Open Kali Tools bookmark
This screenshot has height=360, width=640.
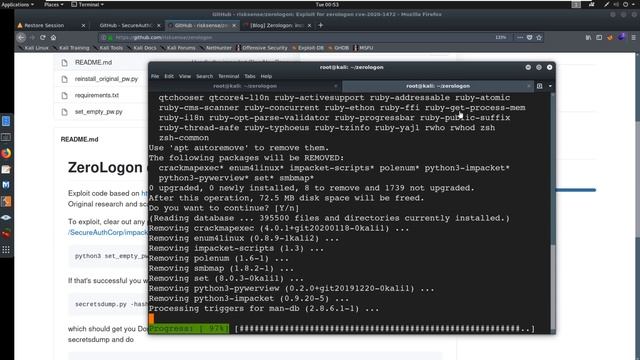(x=109, y=48)
